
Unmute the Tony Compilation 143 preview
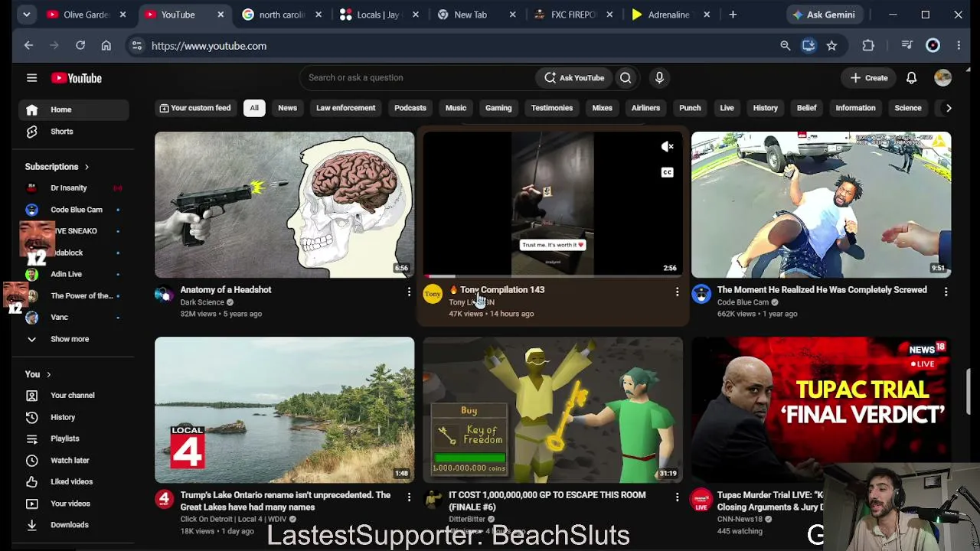coord(668,147)
